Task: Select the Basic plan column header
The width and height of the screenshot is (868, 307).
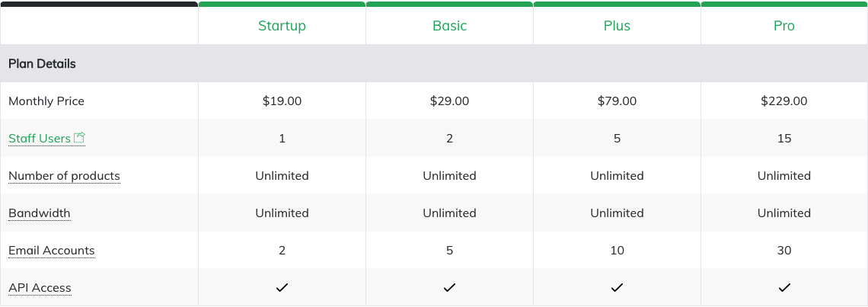Action: click(449, 25)
